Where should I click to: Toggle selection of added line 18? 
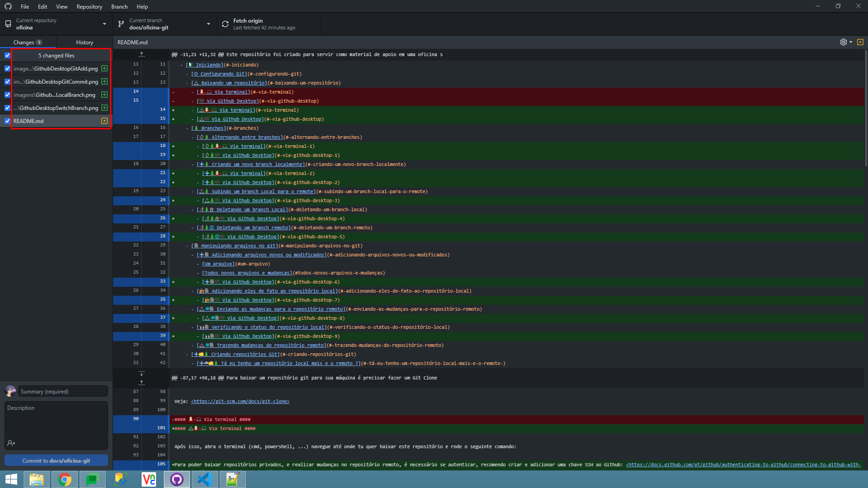pyautogui.click(x=141, y=146)
